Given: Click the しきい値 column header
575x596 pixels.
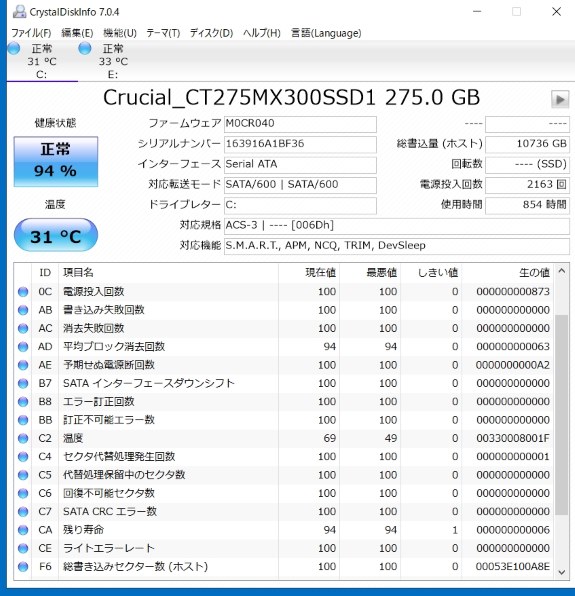Looking at the screenshot, I should (x=431, y=273).
